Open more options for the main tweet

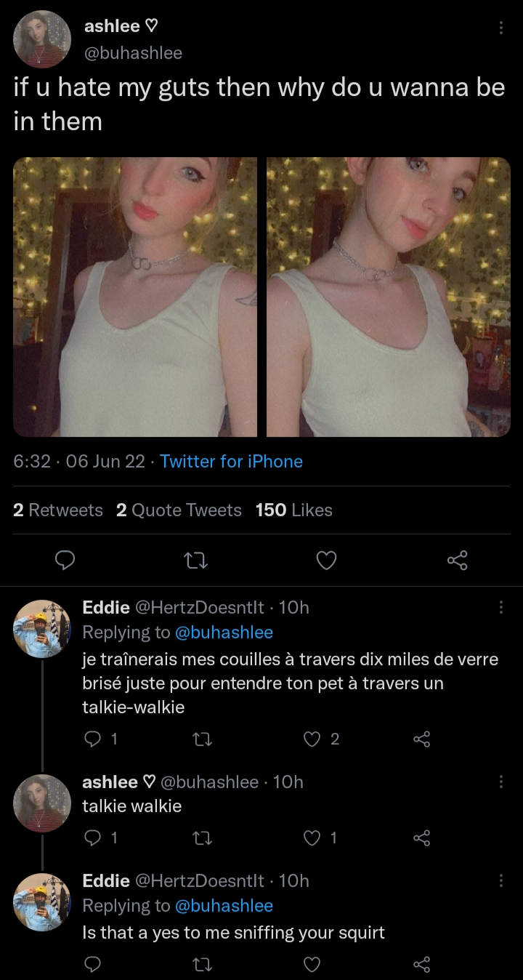tap(500, 28)
